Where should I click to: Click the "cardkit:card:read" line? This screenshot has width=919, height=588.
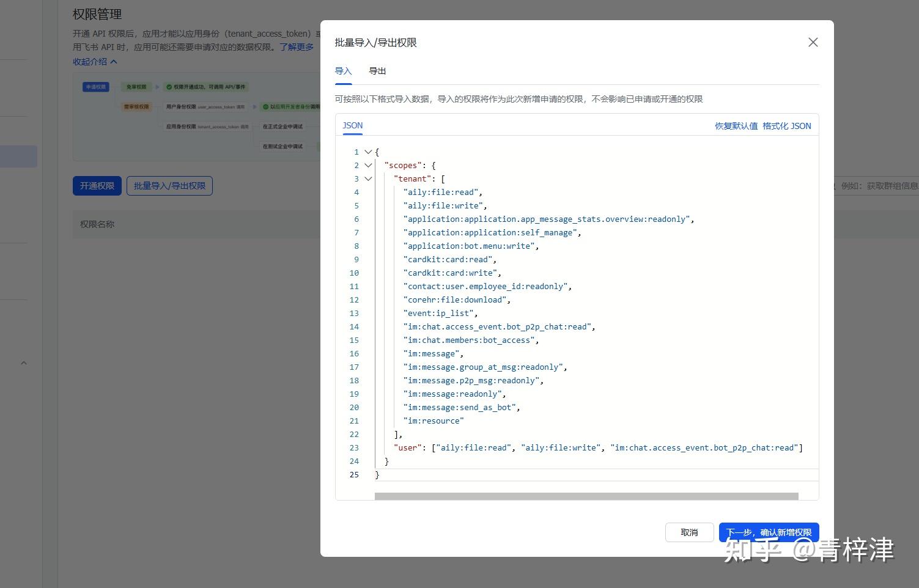point(449,259)
